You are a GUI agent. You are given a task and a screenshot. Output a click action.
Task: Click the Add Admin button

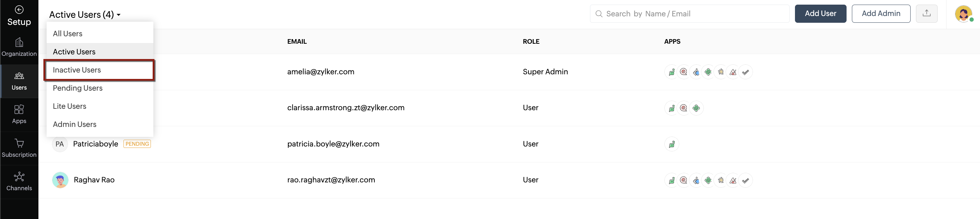(880, 14)
